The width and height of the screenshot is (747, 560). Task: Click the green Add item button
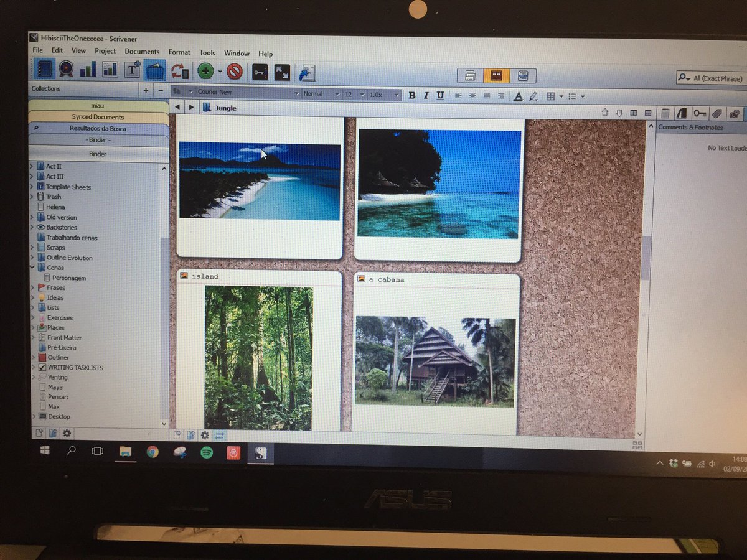[205, 71]
